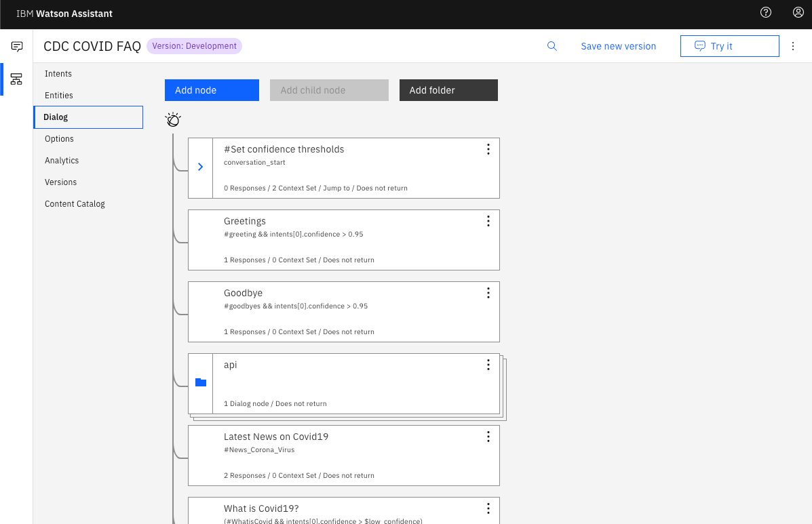Expand the Set confidence thresholds node chevron
This screenshot has width=812, height=524.
pyautogui.click(x=200, y=167)
